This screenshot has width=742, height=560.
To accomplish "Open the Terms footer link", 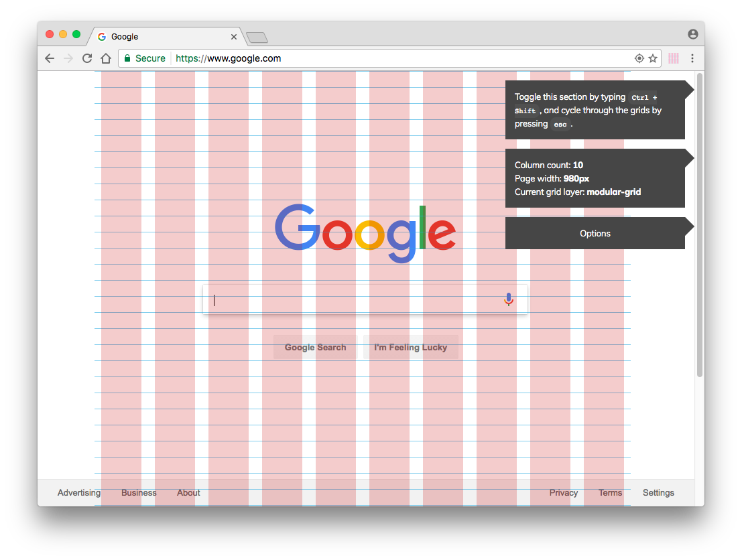I will pos(610,493).
